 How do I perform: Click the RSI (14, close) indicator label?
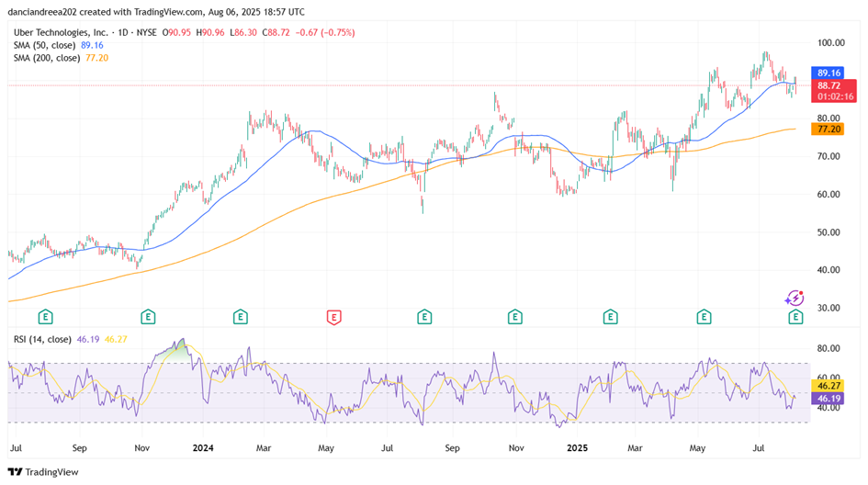(x=43, y=339)
